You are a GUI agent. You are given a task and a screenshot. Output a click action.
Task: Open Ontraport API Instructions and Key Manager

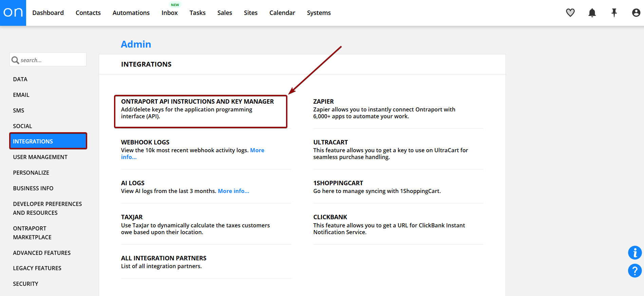point(197,102)
